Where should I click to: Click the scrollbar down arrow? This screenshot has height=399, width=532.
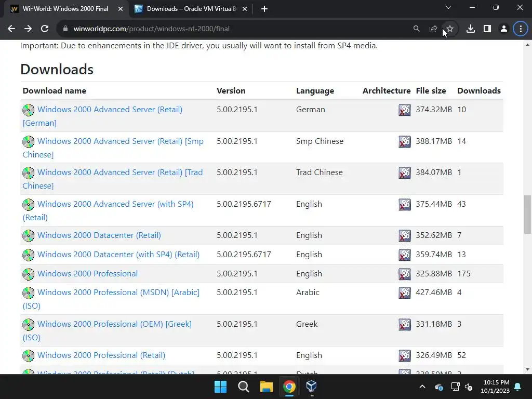527,369
